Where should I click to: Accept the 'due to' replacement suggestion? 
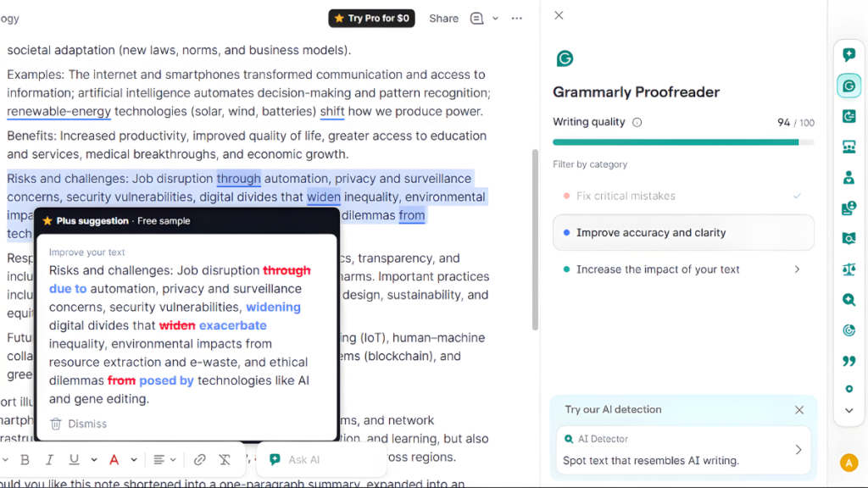(x=68, y=289)
